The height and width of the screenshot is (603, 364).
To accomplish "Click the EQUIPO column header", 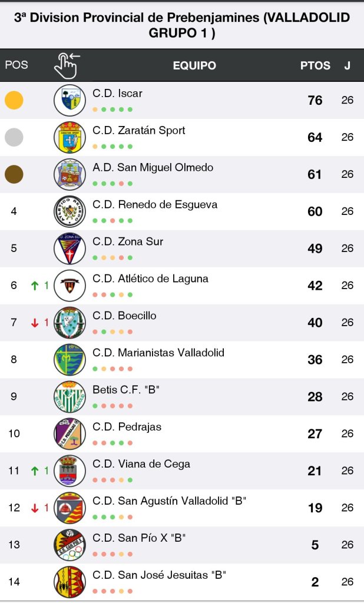I will 194,65.
